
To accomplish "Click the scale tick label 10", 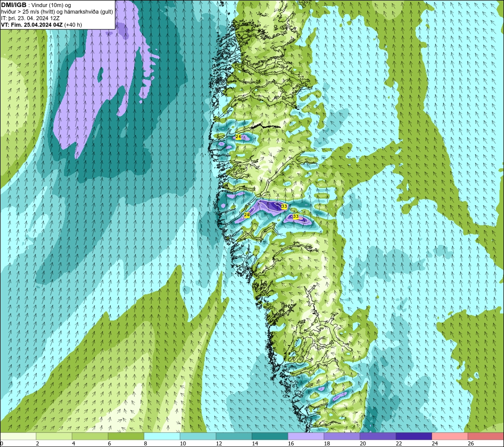I will tap(183, 443).
